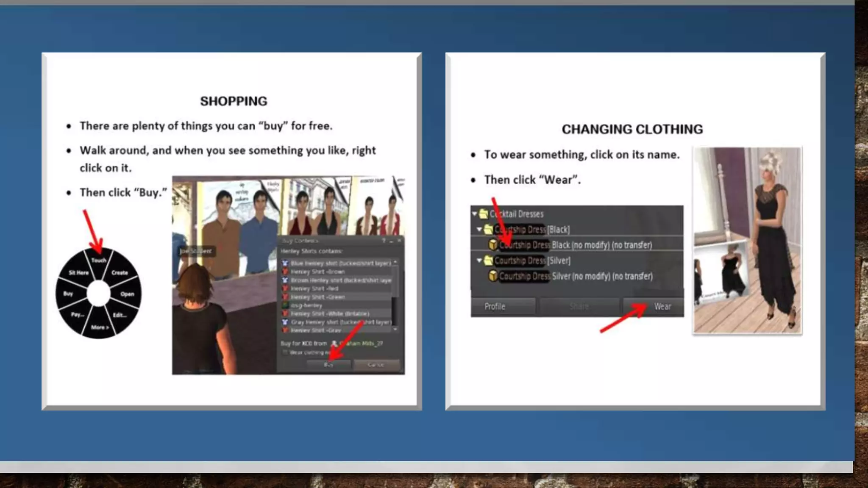Click the help question mark in Buy Contents

click(x=384, y=241)
